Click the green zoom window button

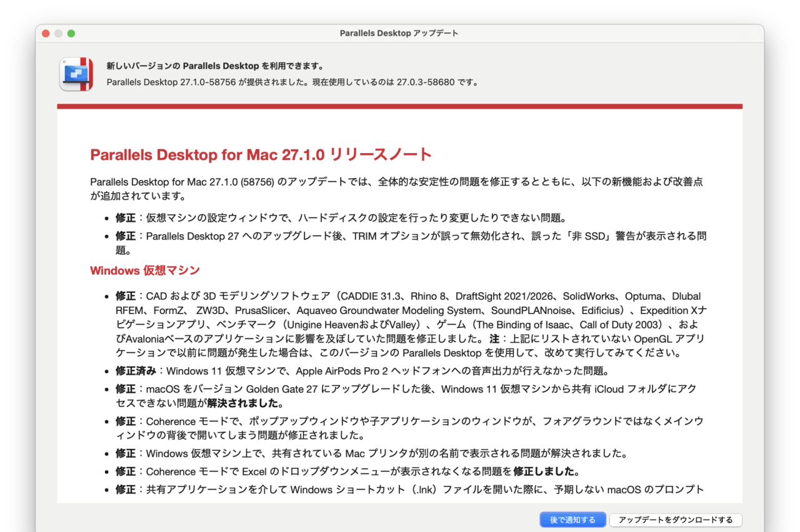pos(71,33)
